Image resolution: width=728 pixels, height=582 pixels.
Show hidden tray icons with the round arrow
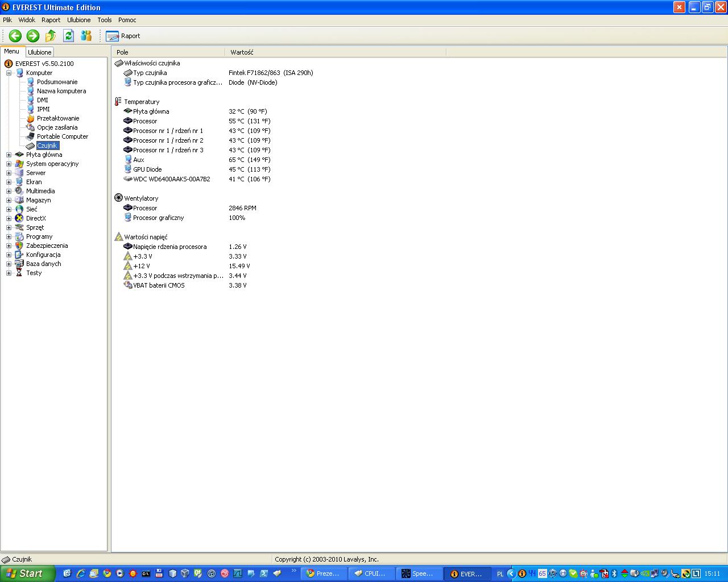(x=511, y=573)
